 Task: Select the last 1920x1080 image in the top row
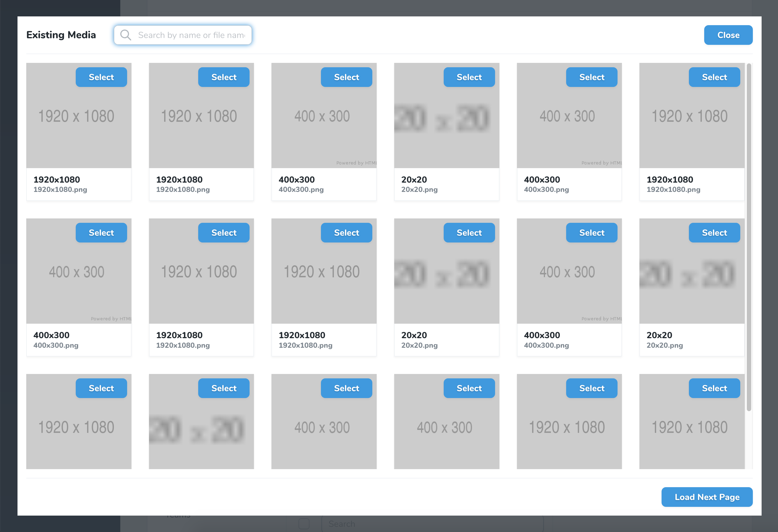(x=714, y=77)
